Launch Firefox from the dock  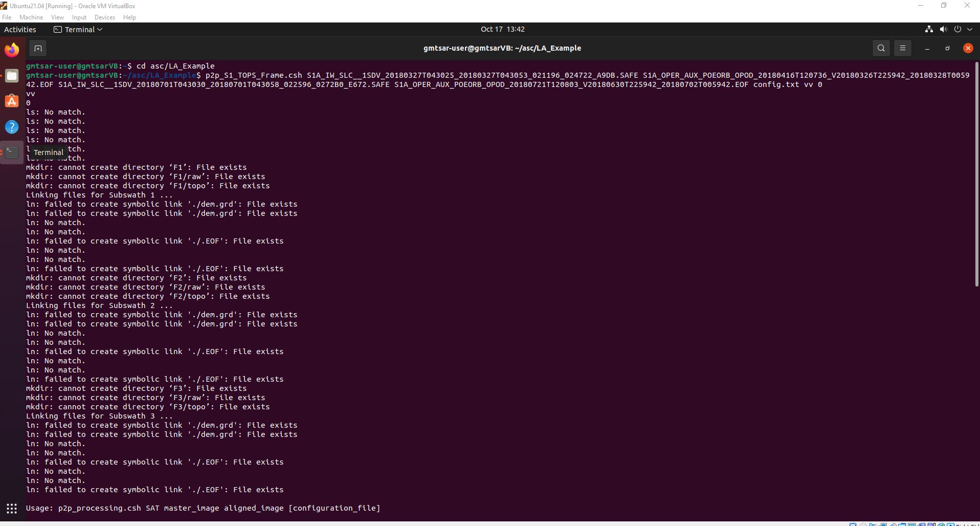(11, 50)
